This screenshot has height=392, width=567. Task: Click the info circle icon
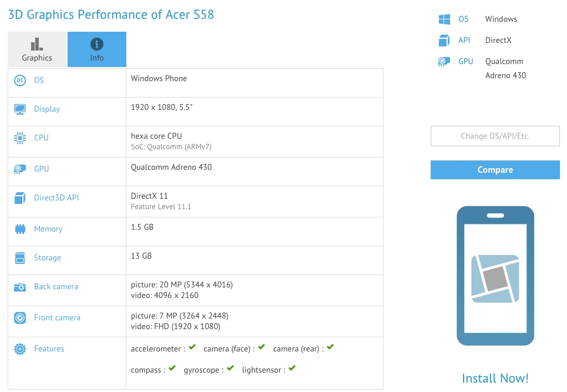click(x=97, y=44)
